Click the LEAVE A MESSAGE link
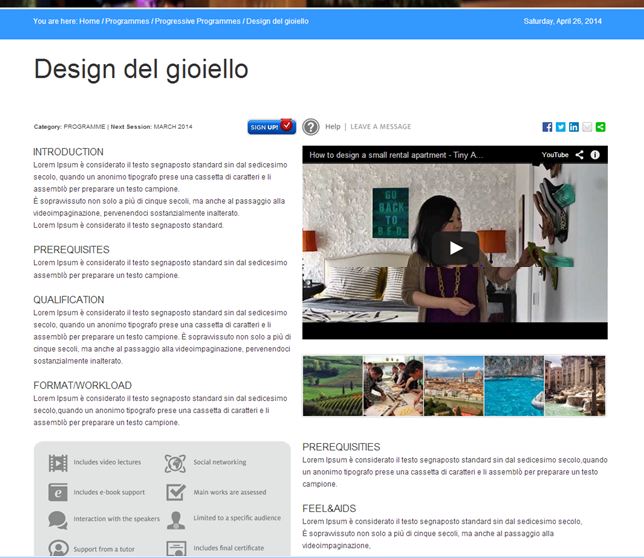 [x=380, y=126]
